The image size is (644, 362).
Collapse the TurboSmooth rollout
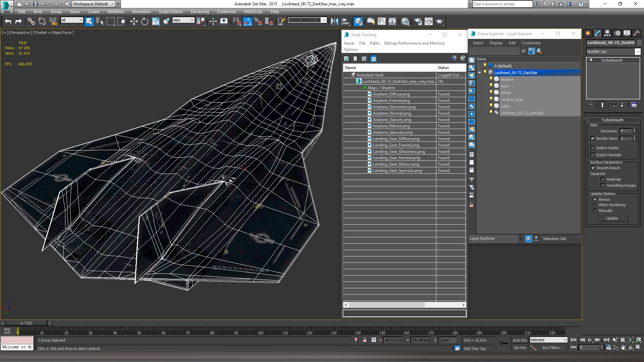612,120
